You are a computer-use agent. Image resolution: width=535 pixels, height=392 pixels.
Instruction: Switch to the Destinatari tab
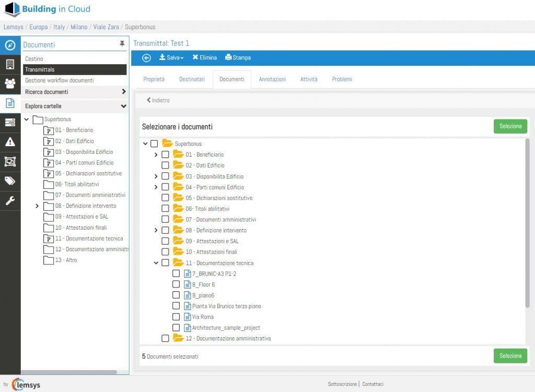pos(192,79)
